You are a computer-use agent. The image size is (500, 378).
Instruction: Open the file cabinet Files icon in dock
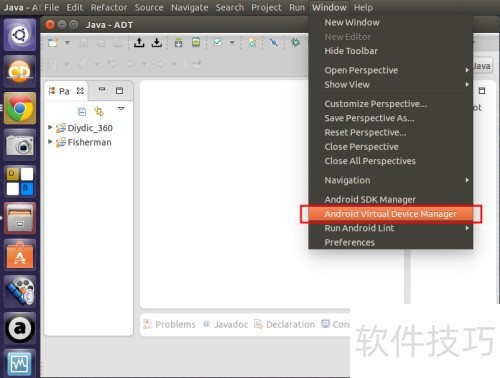coord(20,218)
